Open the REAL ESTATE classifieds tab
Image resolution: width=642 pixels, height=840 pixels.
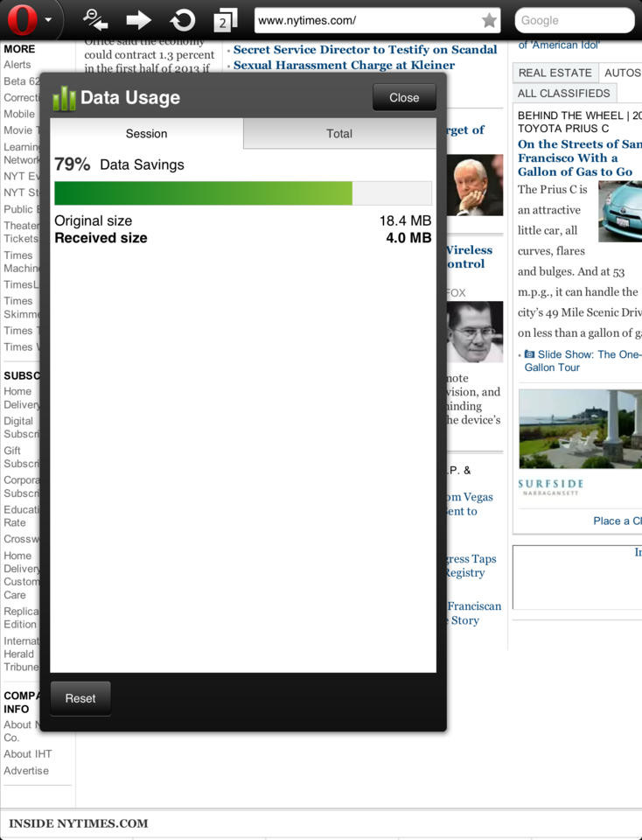[x=555, y=73]
